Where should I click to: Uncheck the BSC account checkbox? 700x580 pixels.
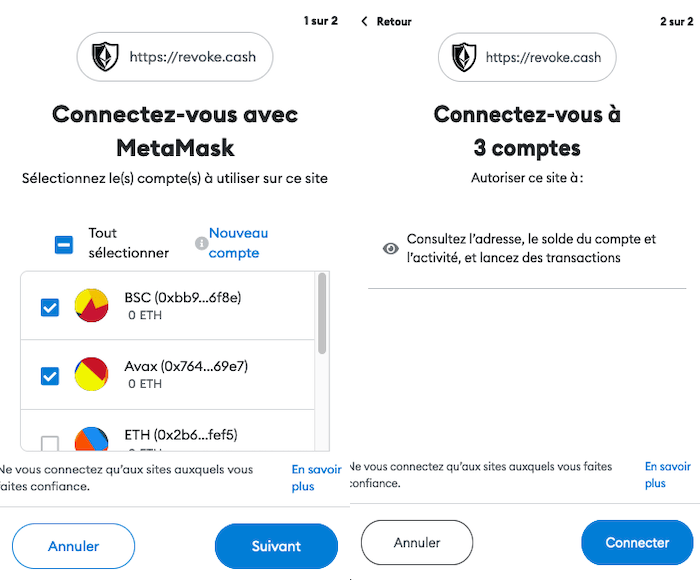tap(50, 307)
